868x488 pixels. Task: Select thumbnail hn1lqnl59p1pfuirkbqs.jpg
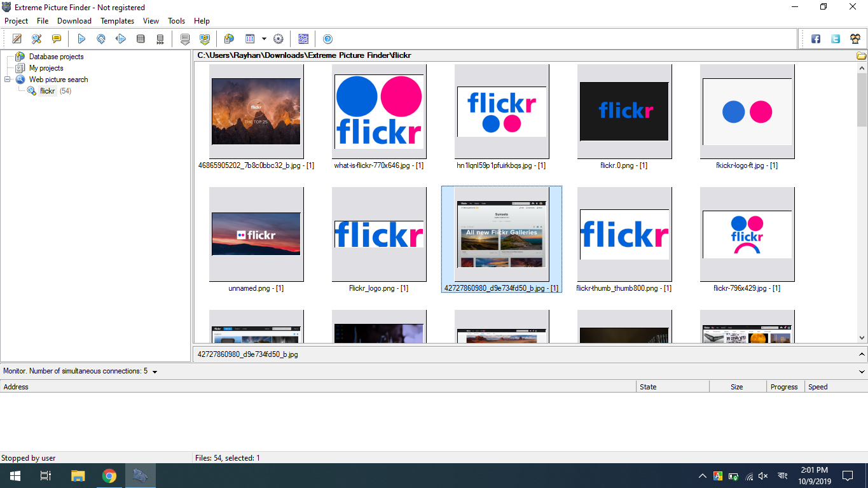pyautogui.click(x=502, y=111)
